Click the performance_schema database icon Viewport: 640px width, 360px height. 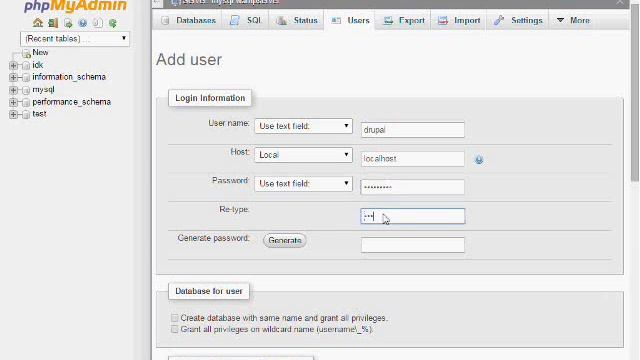click(x=27, y=102)
